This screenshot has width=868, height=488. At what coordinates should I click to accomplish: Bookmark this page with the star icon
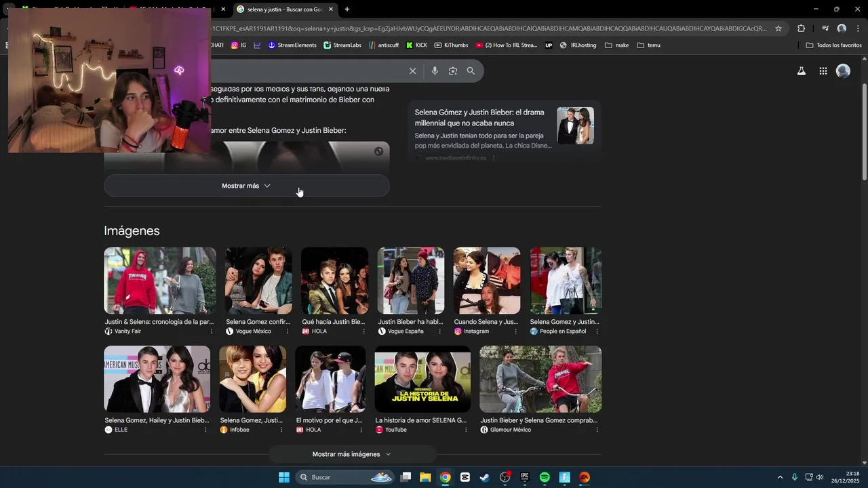point(778,28)
